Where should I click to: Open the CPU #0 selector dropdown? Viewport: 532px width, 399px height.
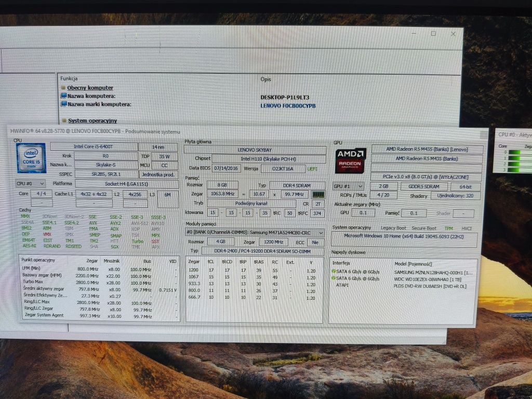point(31,183)
